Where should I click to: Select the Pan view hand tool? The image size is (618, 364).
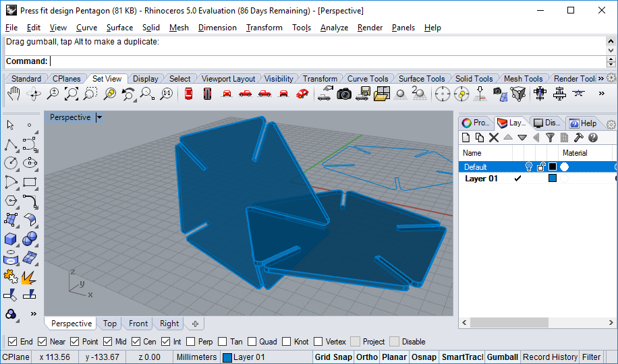tap(13, 94)
